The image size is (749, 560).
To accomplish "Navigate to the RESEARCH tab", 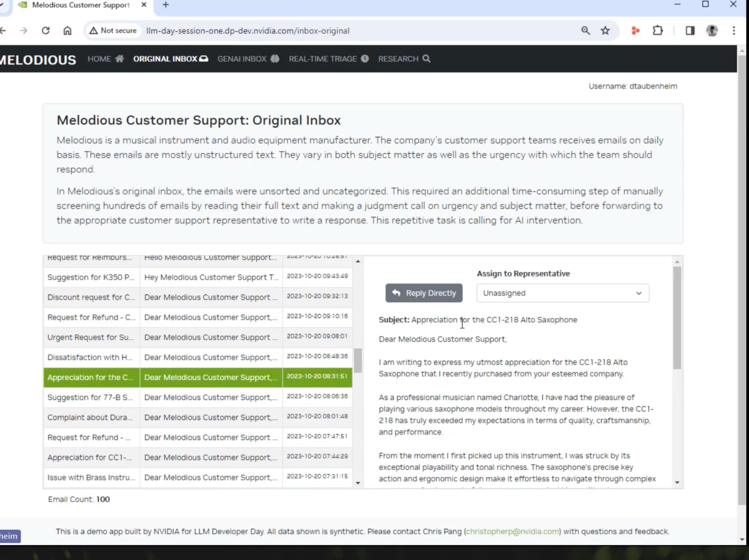I will (404, 59).
